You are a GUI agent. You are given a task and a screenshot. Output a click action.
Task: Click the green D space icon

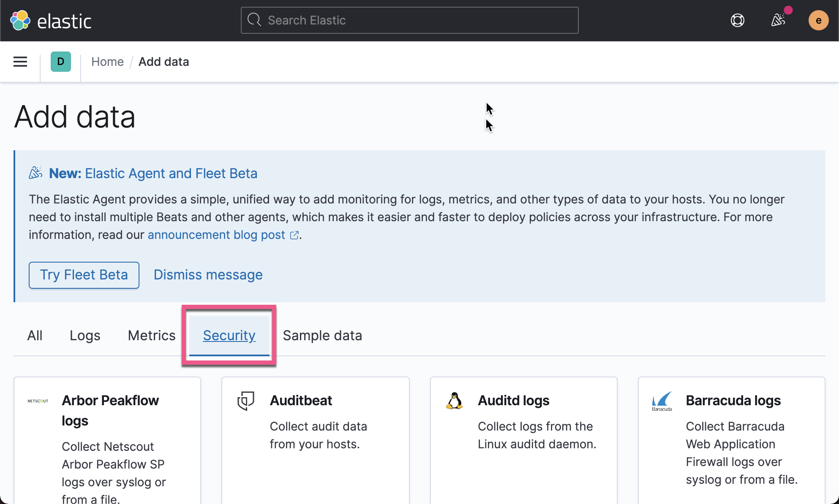(60, 62)
